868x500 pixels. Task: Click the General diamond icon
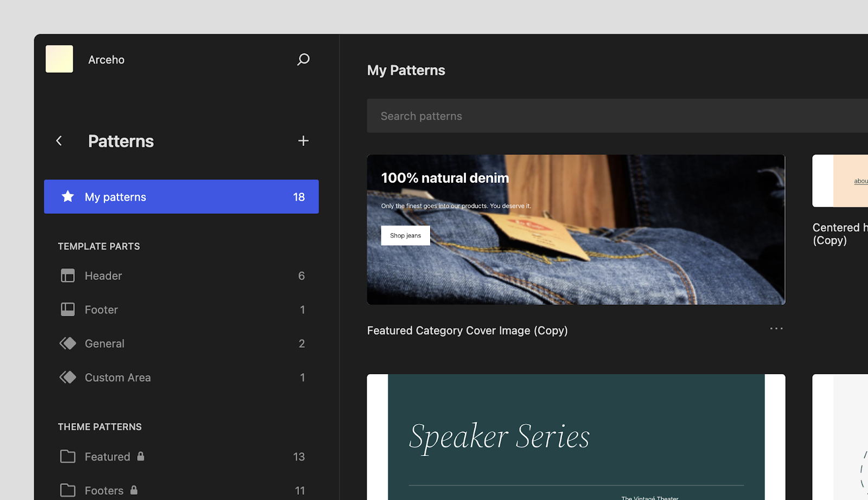coord(68,343)
